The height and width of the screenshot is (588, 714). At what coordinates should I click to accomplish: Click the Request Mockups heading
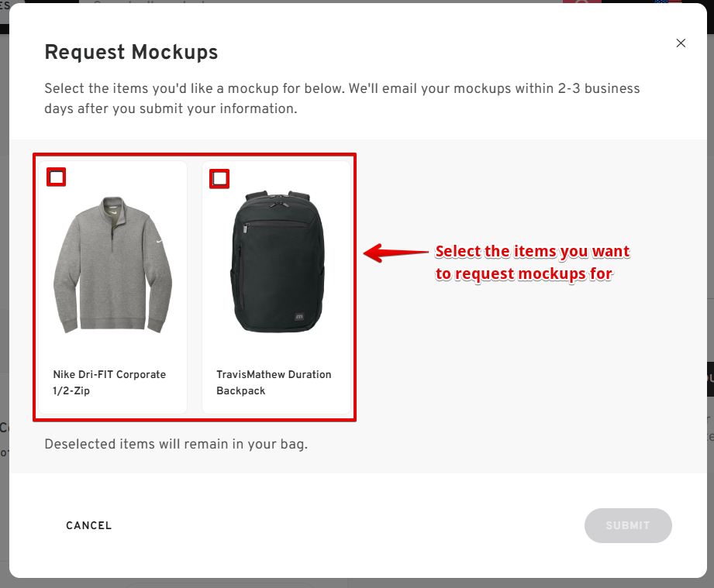(x=131, y=52)
